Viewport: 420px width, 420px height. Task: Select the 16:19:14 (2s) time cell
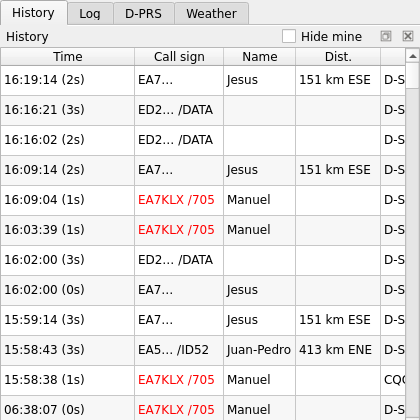(68, 80)
